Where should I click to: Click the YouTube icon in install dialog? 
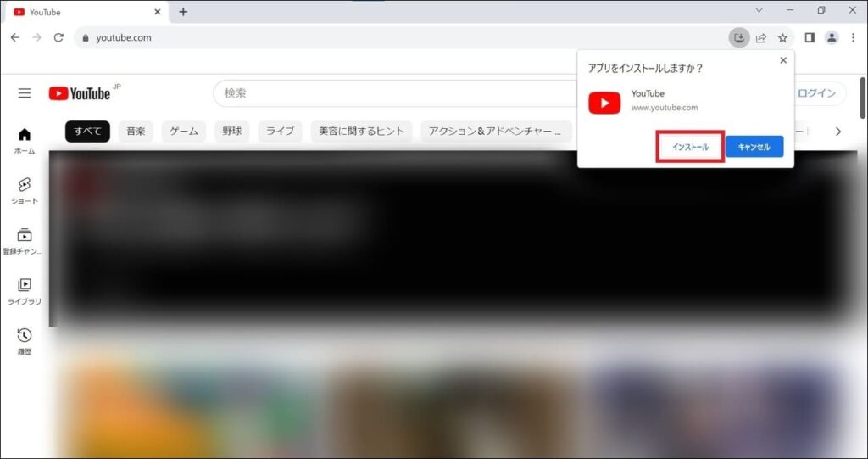(x=604, y=104)
